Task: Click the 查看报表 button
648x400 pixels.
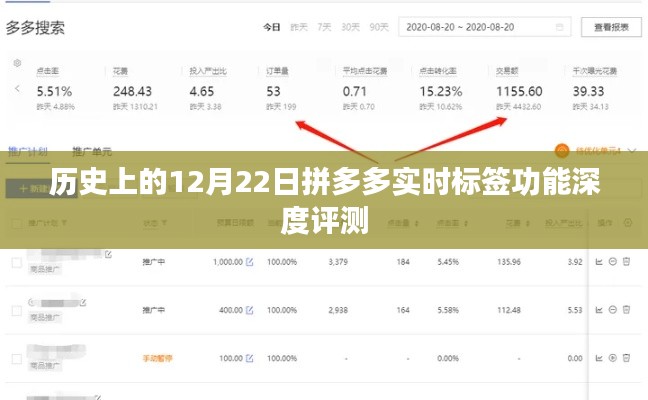Action: click(611, 27)
